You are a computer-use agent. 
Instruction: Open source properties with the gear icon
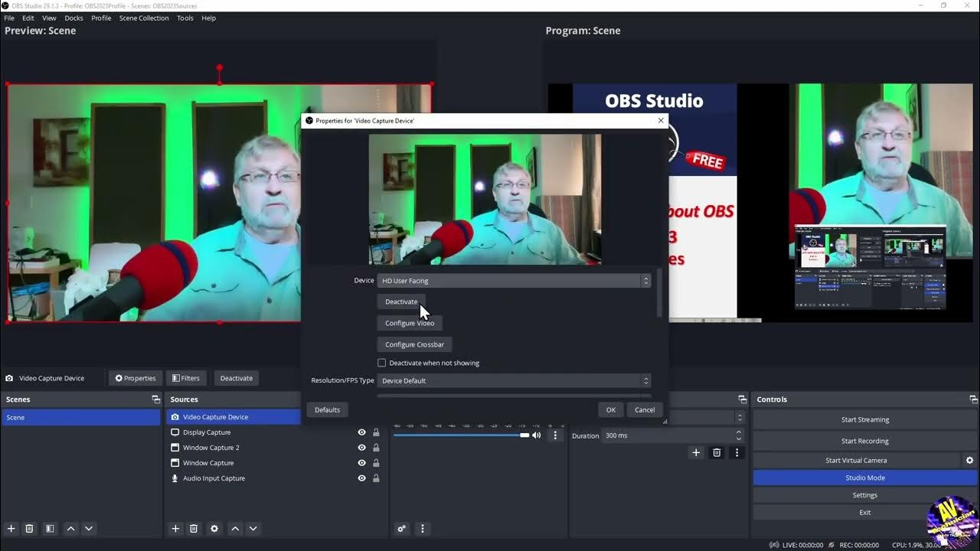[x=214, y=528]
